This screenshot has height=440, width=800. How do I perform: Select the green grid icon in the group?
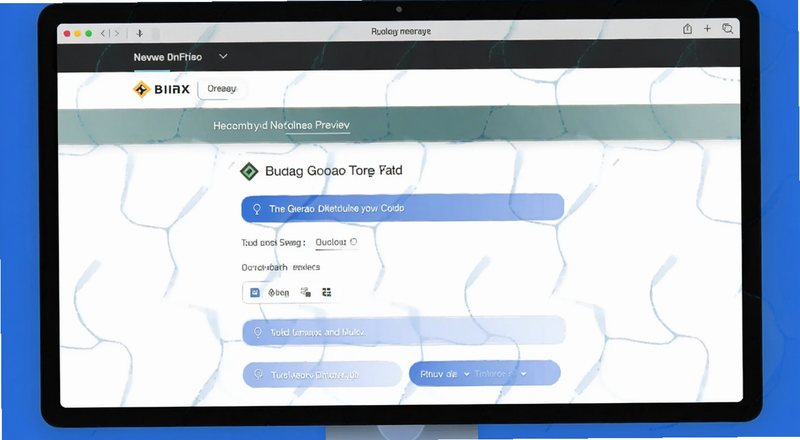point(327,292)
